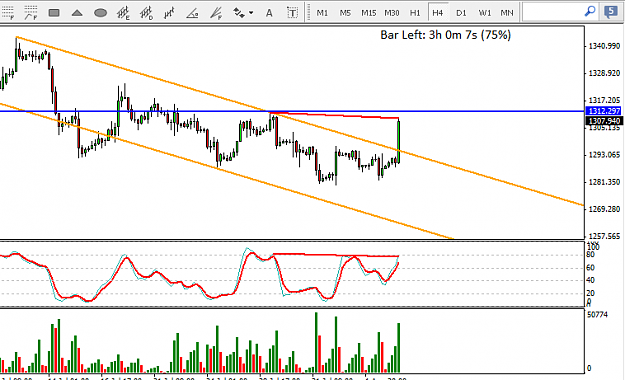
Task: Click the 1328.920 price axis value
Action: 604,73
